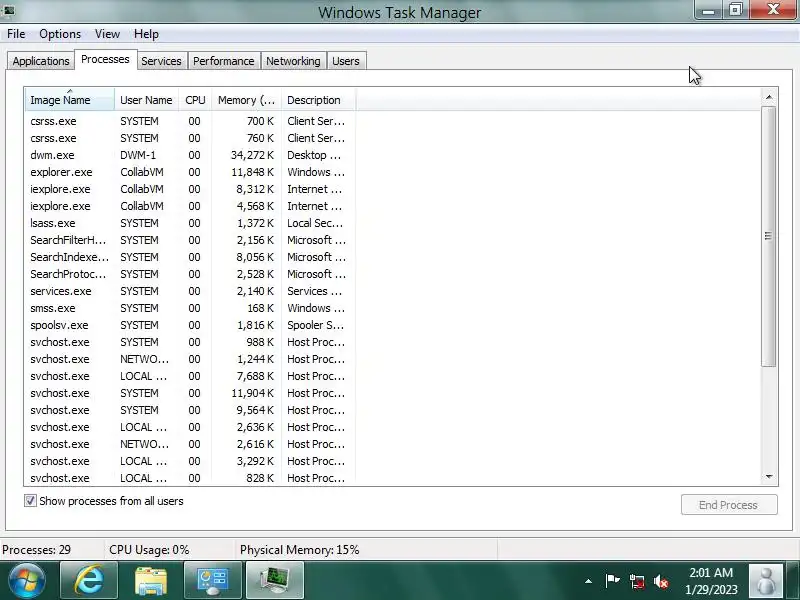Viewport: 800px width, 600px height.
Task: Switch to the Services tab
Action: coord(161,61)
